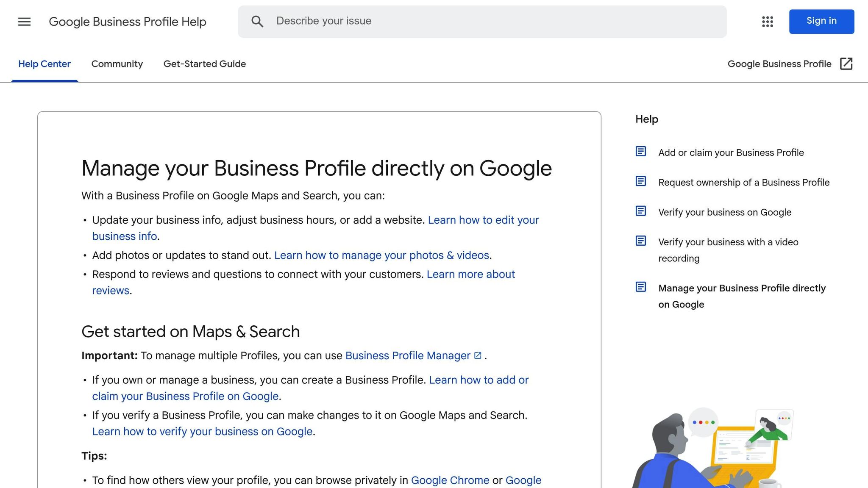Open the hamburger main menu

point(25,22)
